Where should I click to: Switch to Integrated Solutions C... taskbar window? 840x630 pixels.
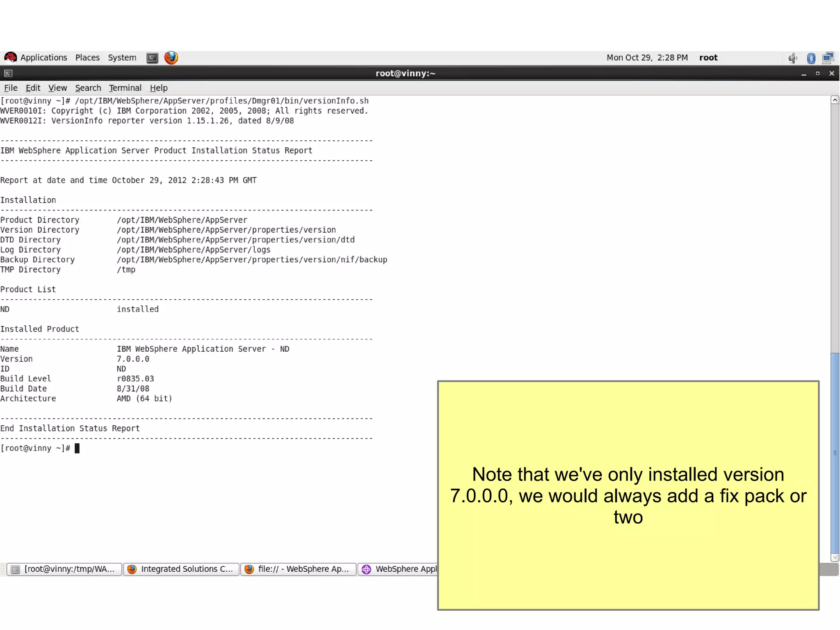(x=181, y=569)
